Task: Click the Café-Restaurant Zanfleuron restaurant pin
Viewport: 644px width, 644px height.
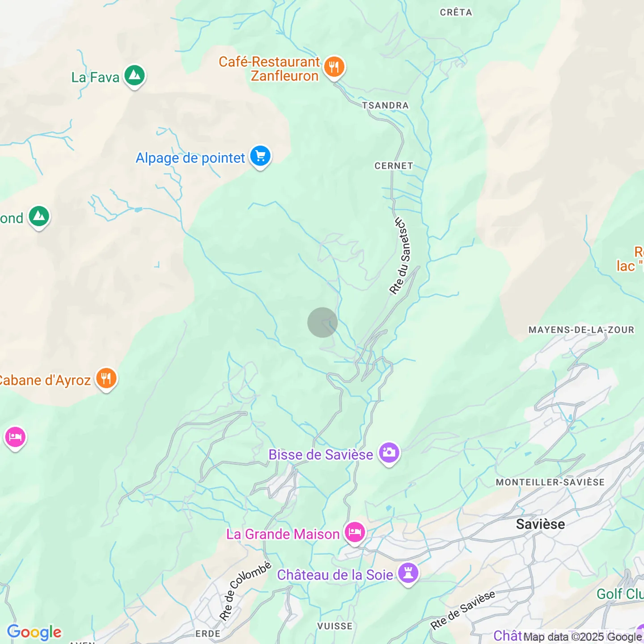Action: coord(334,68)
